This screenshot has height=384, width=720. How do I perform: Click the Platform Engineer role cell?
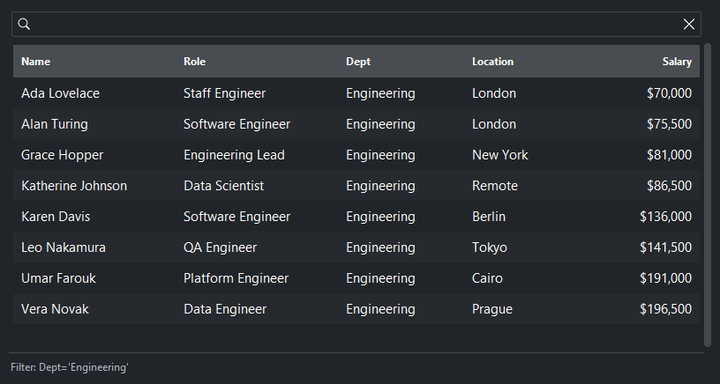point(236,278)
